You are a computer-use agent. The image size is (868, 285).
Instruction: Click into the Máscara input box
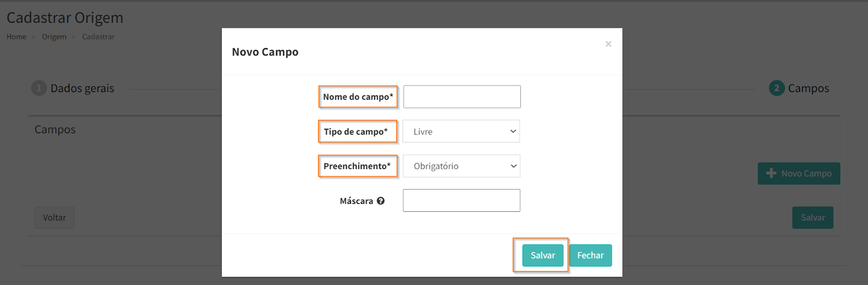[x=461, y=200]
